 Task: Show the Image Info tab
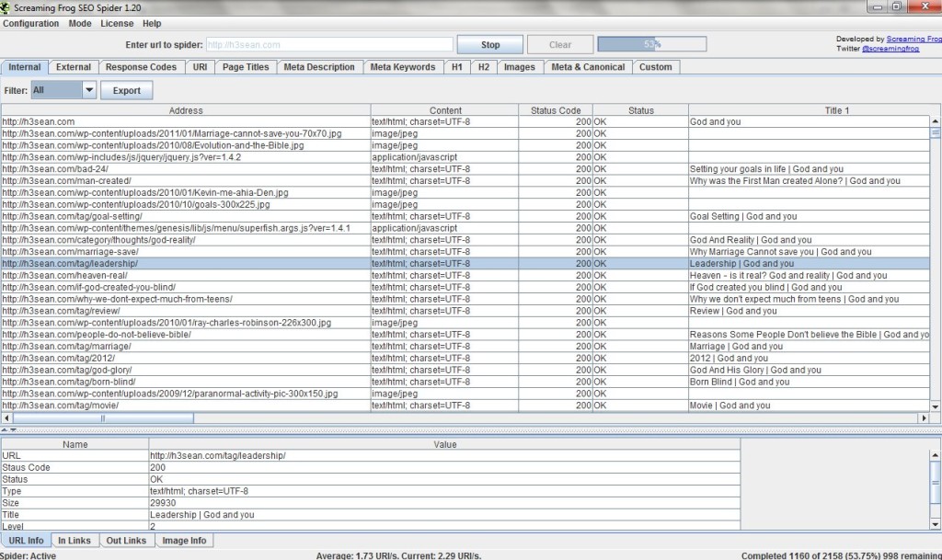click(185, 541)
